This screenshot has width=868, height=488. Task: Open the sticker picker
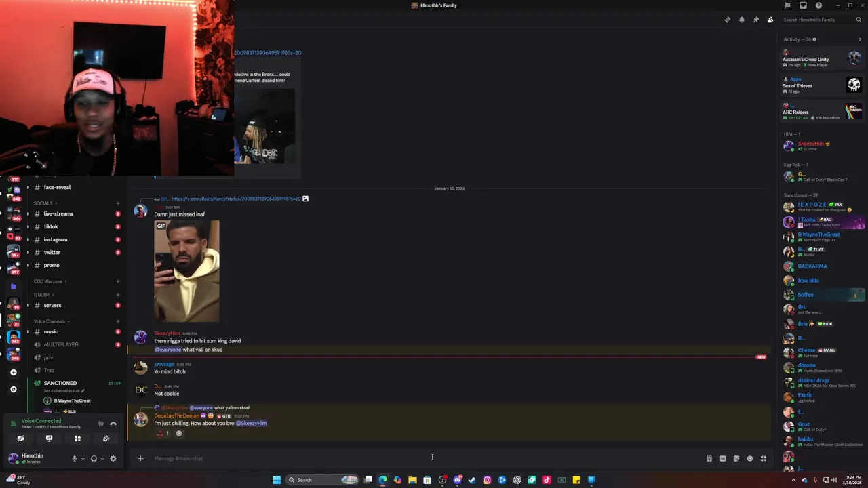click(x=736, y=458)
